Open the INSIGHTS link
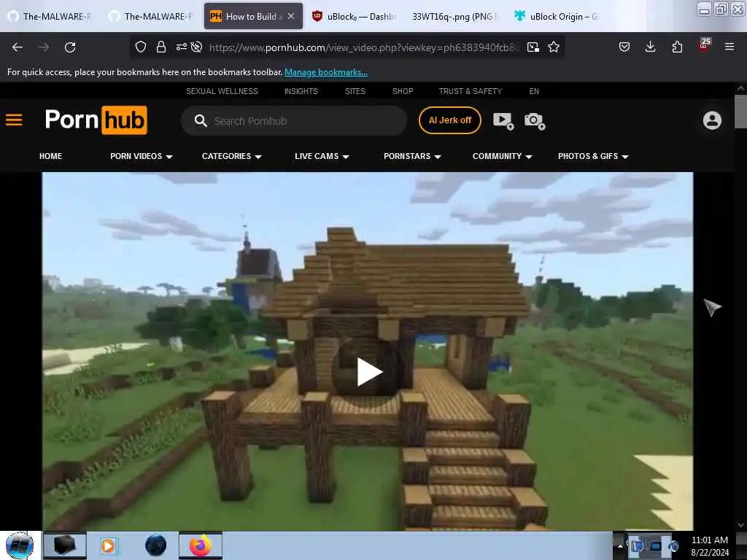 tap(301, 91)
